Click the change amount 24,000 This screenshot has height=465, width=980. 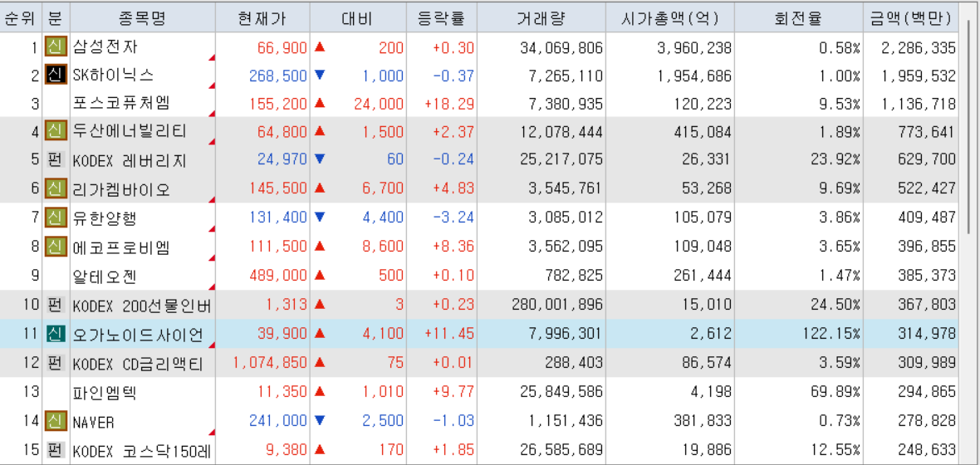(x=379, y=103)
